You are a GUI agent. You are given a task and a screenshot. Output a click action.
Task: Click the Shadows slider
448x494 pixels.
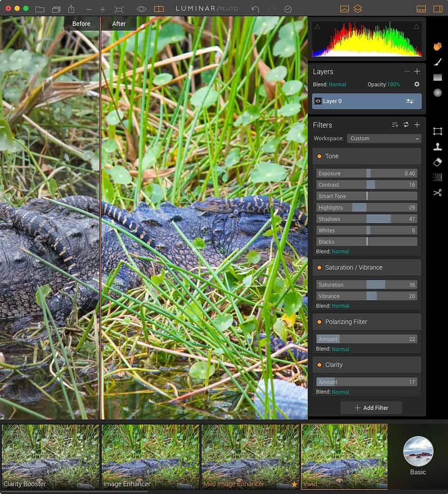pyautogui.click(x=367, y=219)
